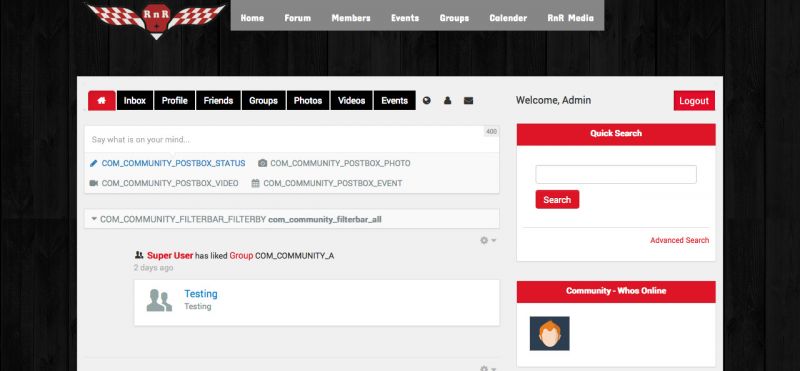Click the Welcome, Admin text
This screenshot has height=371, width=800.
(554, 101)
